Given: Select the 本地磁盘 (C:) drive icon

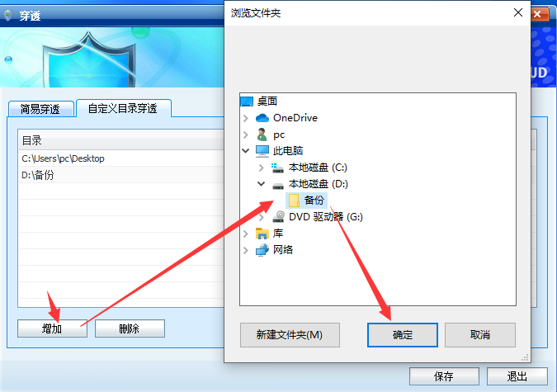Looking at the screenshot, I should click(277, 168).
